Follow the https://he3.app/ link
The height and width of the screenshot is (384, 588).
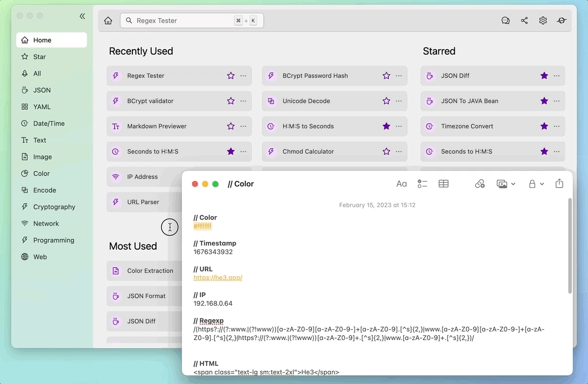[x=218, y=278]
